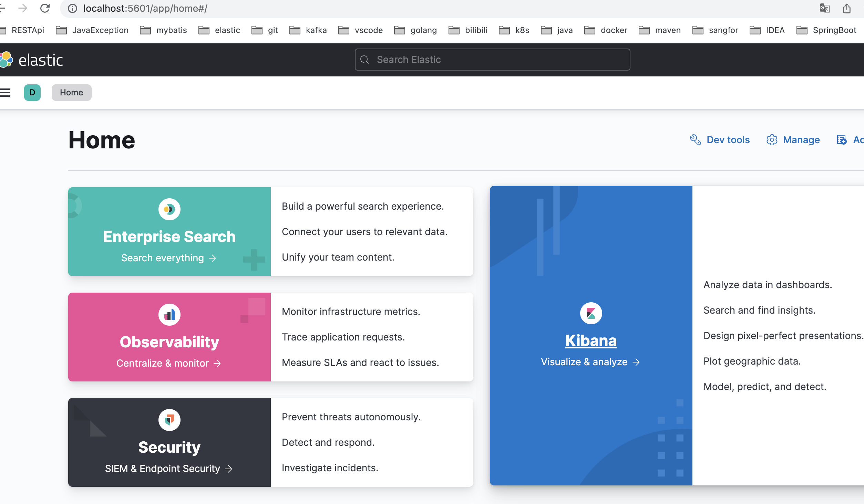Follow the Kibana heading link

(x=591, y=340)
